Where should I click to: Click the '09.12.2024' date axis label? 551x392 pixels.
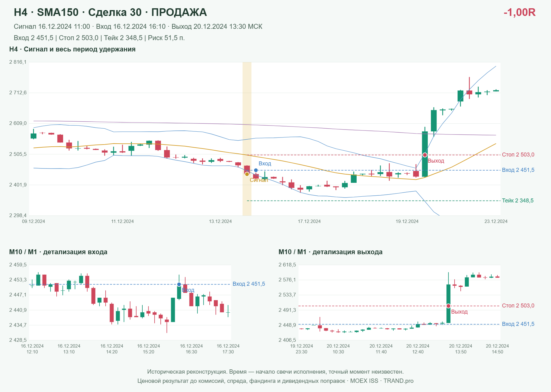coord(33,221)
